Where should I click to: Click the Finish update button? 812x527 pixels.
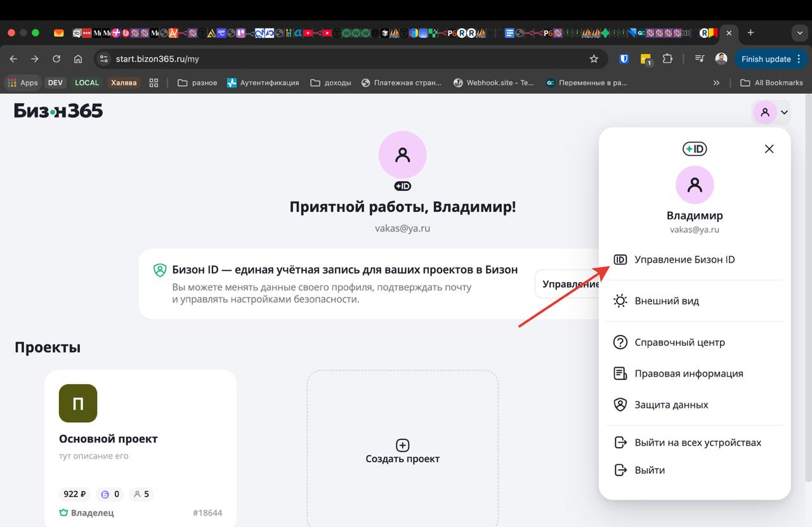[x=766, y=59]
